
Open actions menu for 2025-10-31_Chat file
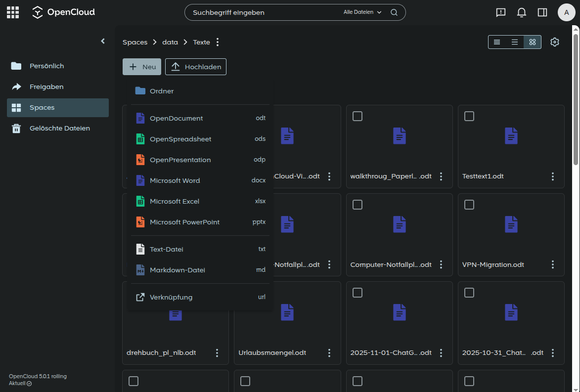(x=553, y=353)
